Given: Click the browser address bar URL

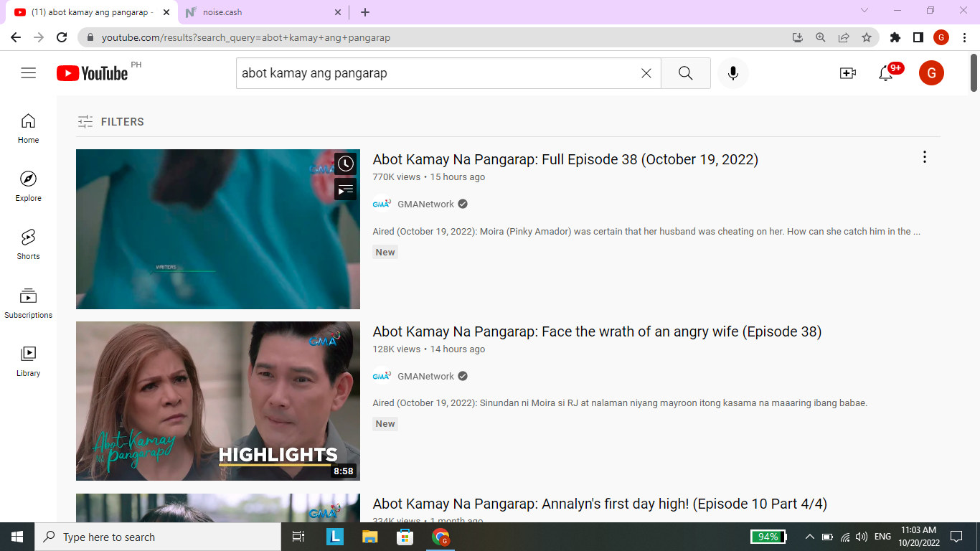Looking at the screenshot, I should point(246,37).
